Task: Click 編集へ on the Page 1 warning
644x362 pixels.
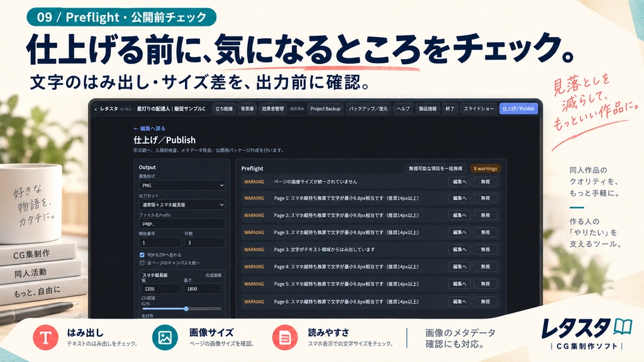Action: coord(459,198)
